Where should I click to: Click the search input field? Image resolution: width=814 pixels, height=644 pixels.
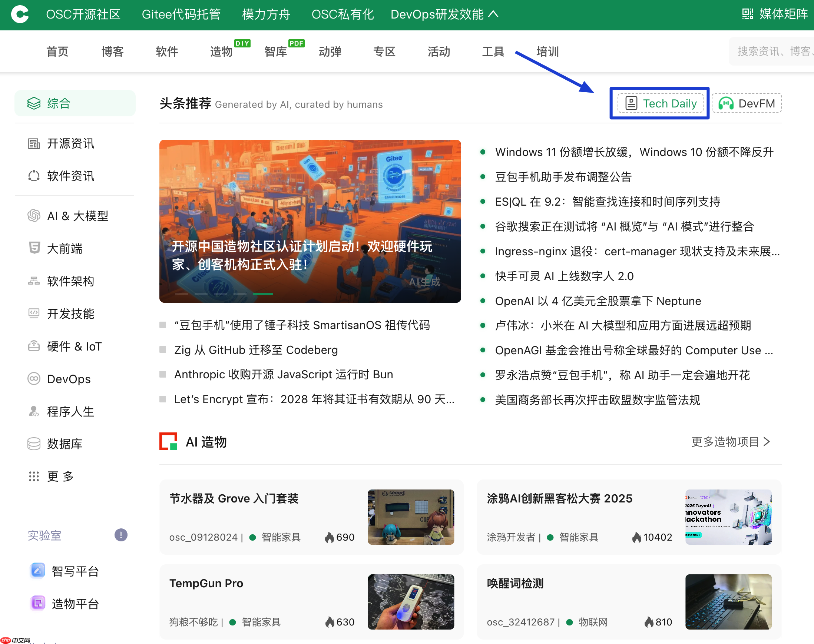pos(771,51)
